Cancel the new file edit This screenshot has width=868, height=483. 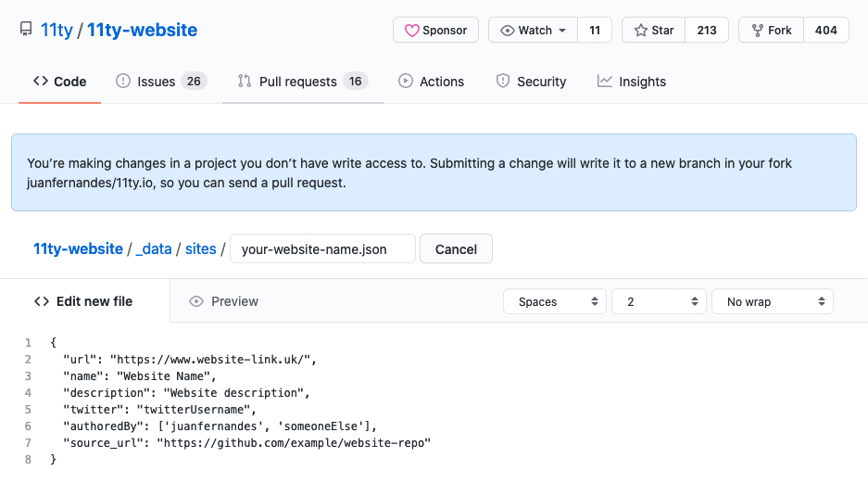pos(456,248)
